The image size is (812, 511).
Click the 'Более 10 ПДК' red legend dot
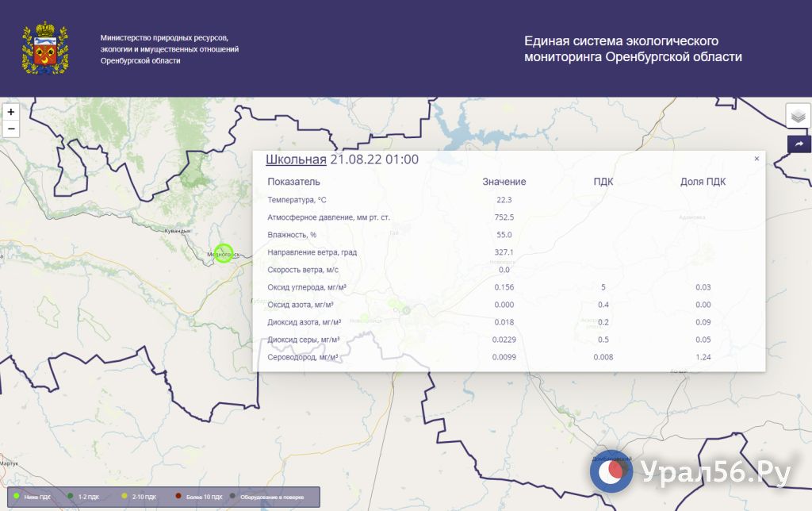tap(178, 496)
